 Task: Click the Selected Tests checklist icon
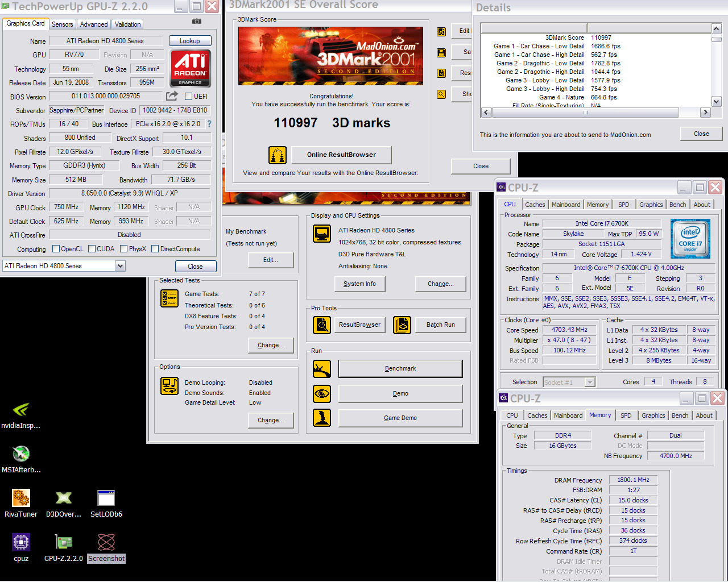pos(169,298)
